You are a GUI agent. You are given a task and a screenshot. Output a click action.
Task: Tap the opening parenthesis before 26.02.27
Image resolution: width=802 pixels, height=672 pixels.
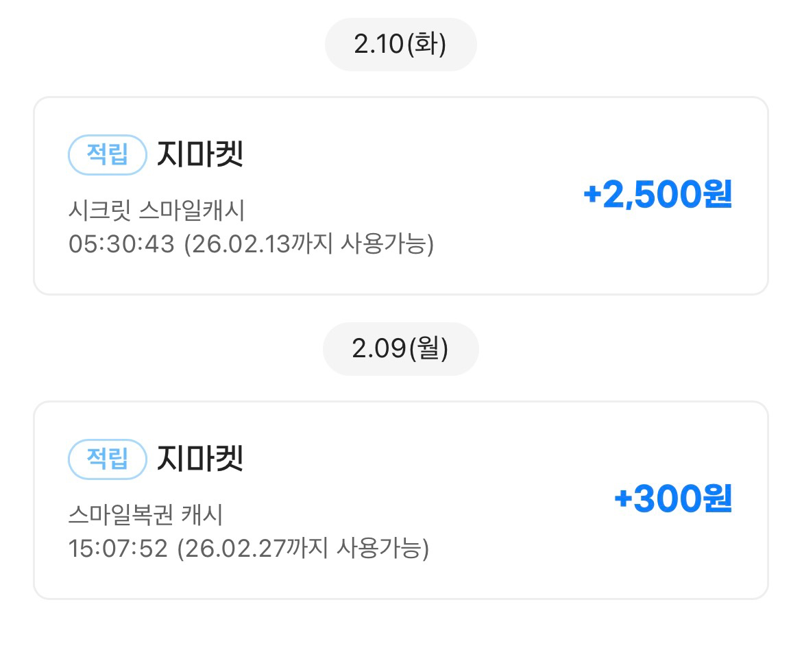pos(182,549)
